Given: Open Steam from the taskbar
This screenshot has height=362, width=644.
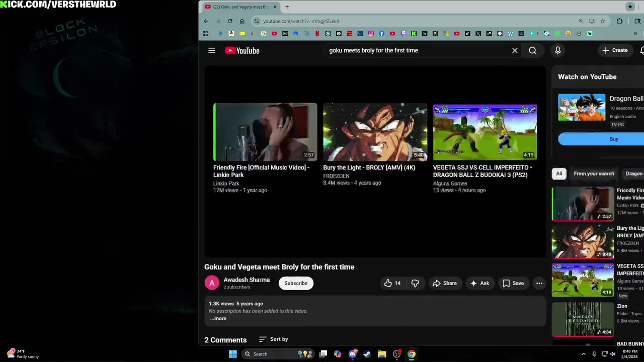Looking at the screenshot, I should [x=367, y=354].
